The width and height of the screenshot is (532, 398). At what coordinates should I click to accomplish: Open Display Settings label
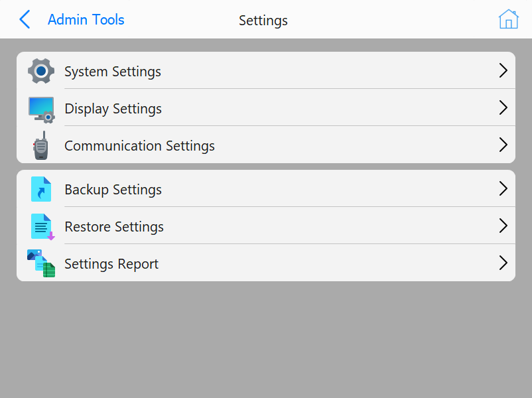(x=113, y=109)
